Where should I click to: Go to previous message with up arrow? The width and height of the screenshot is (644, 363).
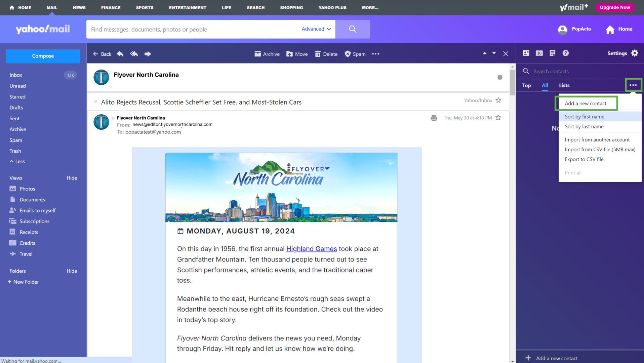click(x=484, y=53)
